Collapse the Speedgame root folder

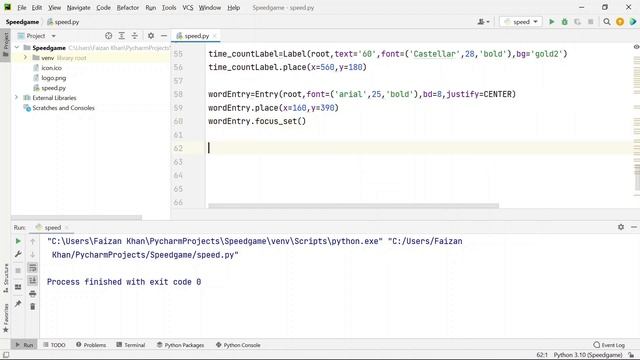click(17, 48)
